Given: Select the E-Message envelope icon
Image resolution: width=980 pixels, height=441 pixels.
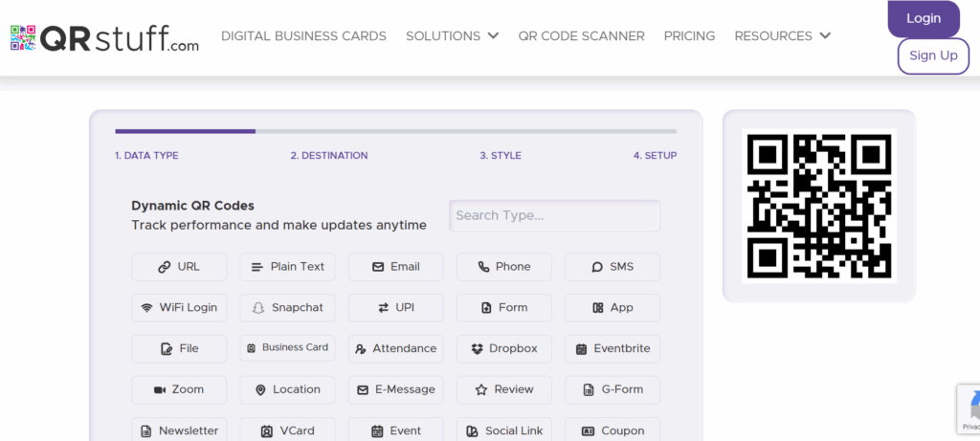Looking at the screenshot, I should (363, 389).
